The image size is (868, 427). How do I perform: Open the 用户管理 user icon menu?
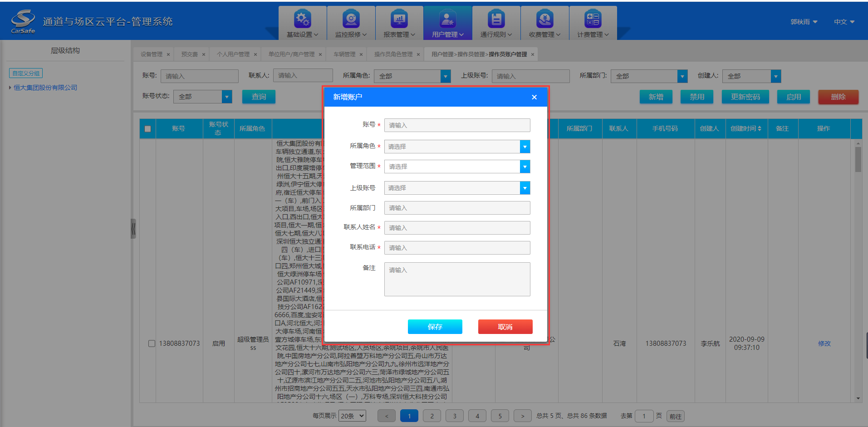click(x=447, y=20)
